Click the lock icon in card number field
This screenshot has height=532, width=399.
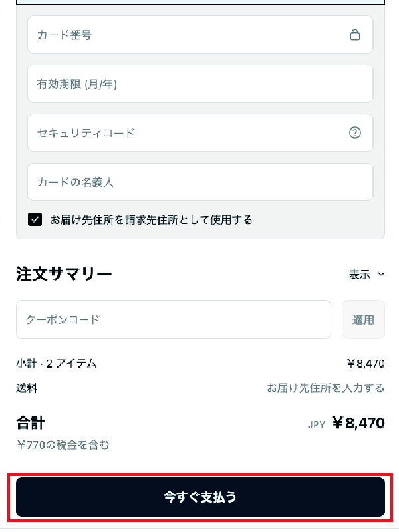(x=355, y=35)
